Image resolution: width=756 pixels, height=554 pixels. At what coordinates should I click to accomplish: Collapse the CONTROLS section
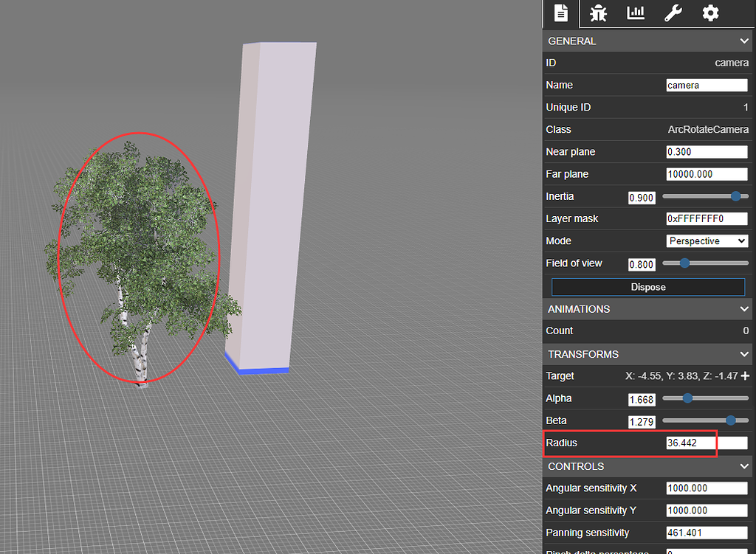pos(746,466)
